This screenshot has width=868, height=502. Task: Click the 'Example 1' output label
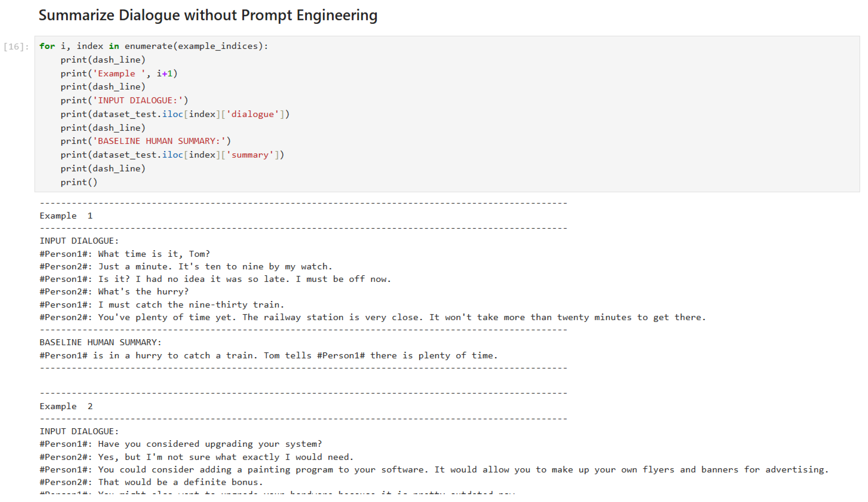(x=66, y=216)
